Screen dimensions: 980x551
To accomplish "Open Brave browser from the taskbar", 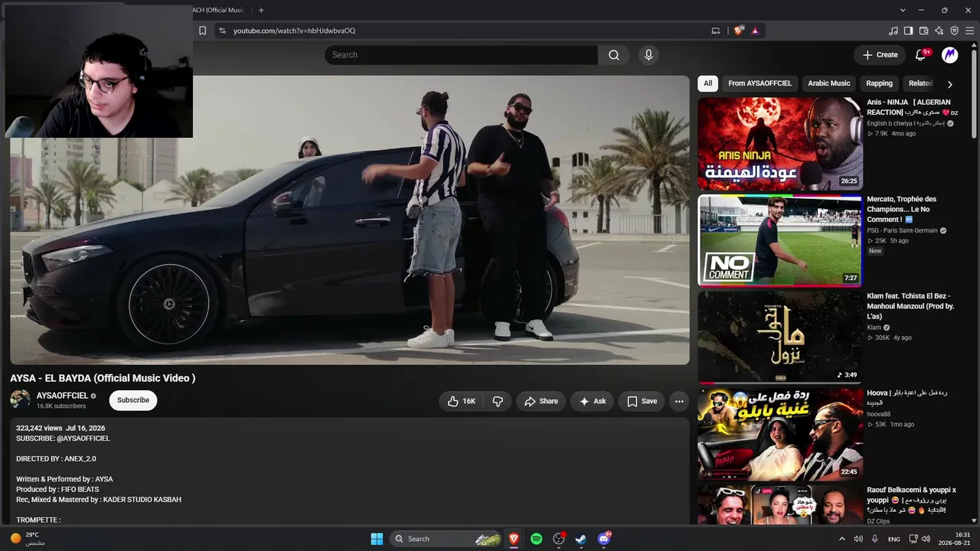I will coord(514,539).
